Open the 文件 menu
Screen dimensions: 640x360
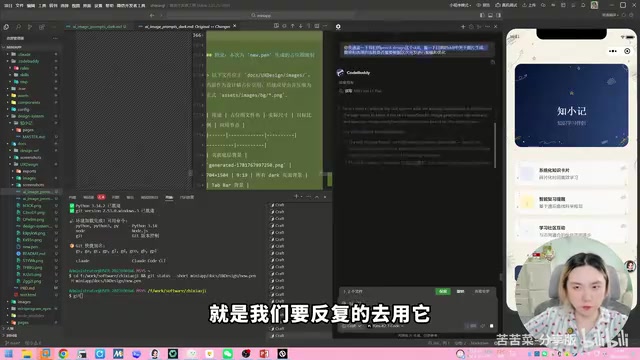[19, 5]
